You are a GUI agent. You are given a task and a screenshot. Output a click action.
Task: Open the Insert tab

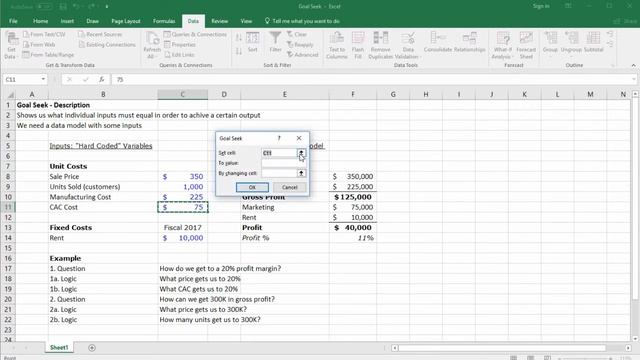pos(67,21)
